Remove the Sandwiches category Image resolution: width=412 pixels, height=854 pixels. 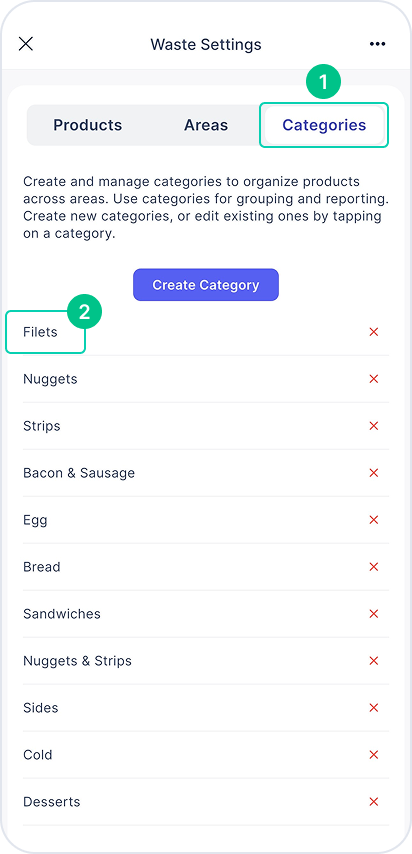click(374, 613)
